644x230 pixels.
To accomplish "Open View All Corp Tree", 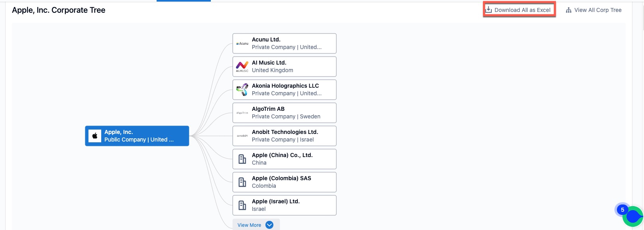I will (597, 10).
